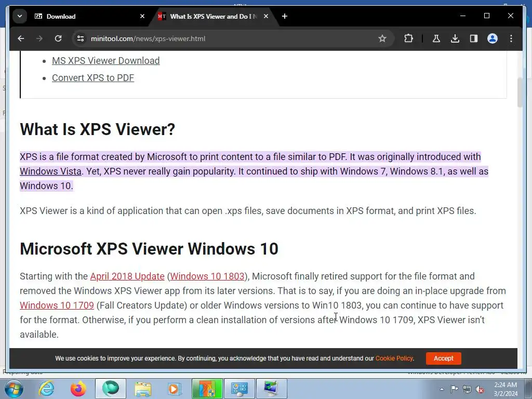This screenshot has width=532, height=399.
Task: Follow the MS XPS Viewer Download link
Action: click(106, 61)
